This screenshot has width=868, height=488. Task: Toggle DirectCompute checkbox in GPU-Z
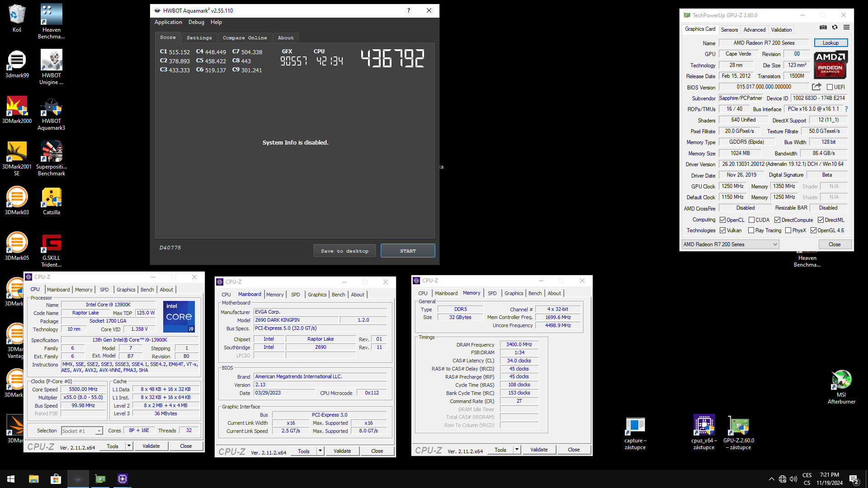click(777, 220)
